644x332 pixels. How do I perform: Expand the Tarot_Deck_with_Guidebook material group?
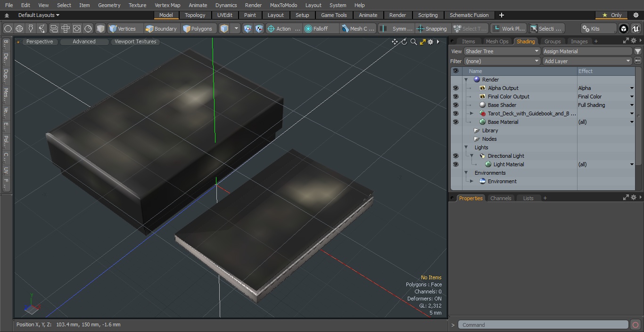pyautogui.click(x=471, y=113)
